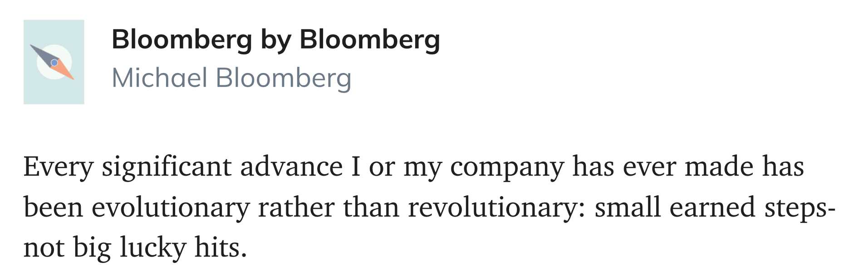
Task: Open the title Bloomberg by Bloomberg
Action: pyautogui.click(x=276, y=39)
